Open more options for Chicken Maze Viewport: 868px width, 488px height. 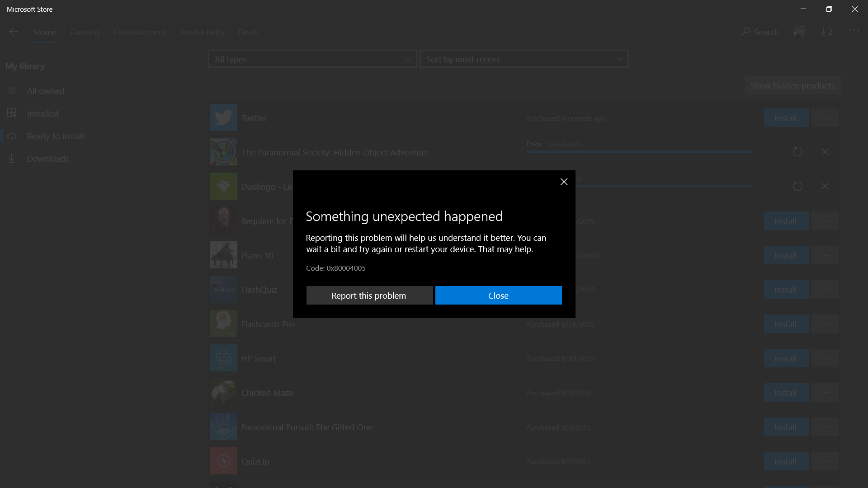(825, 393)
